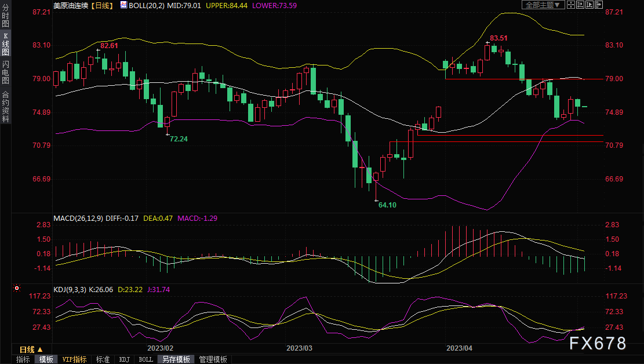
Task: Click the BOLL indicator icon beside title
Action: coord(123,5)
